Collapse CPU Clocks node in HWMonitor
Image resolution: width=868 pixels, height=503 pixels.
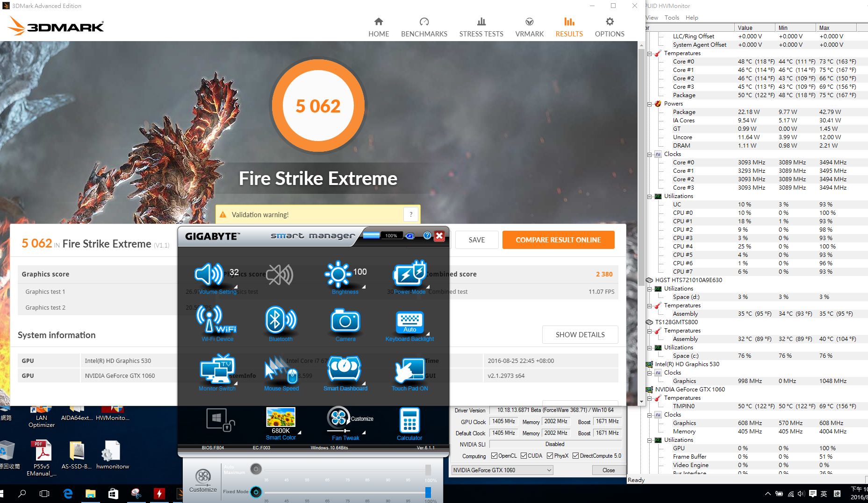click(650, 154)
